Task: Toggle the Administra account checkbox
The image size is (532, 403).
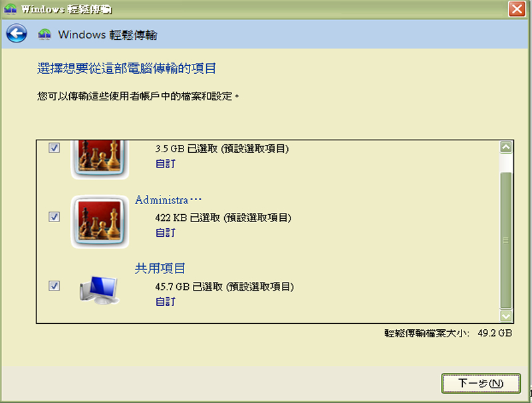Action: (55, 217)
